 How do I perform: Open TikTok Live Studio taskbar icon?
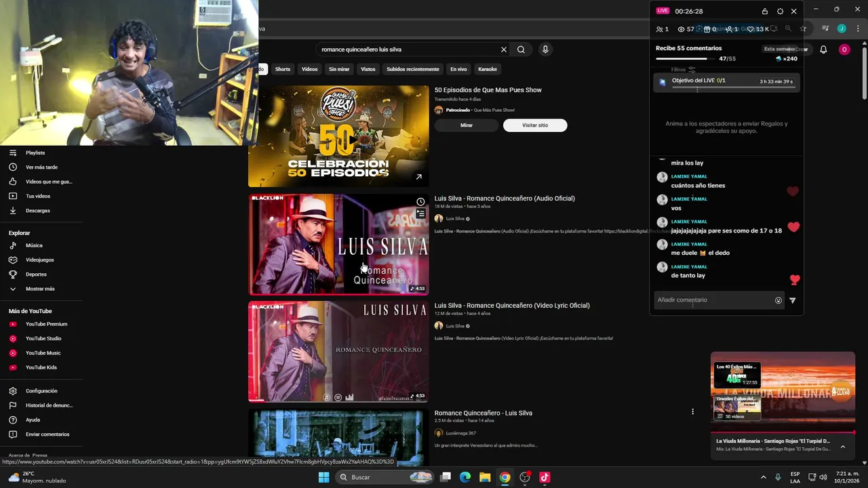[x=544, y=477]
